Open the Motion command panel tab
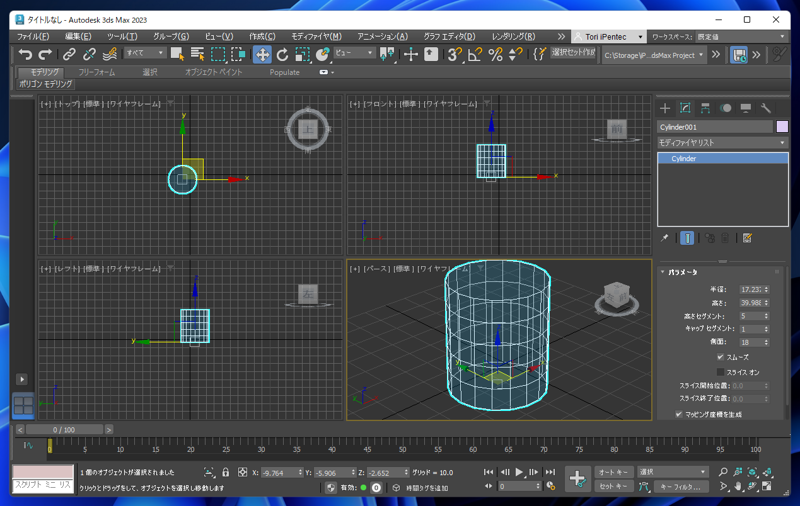Viewport: 800px width, 506px height. [x=725, y=108]
